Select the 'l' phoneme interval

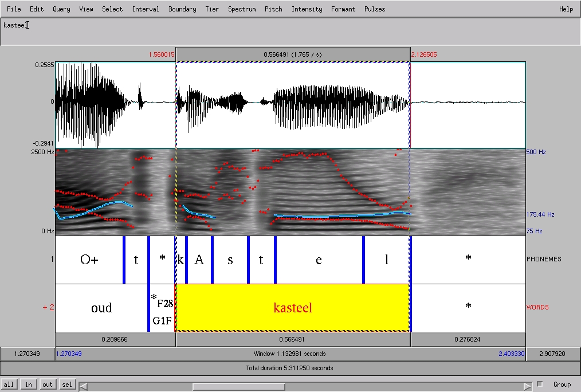click(x=387, y=260)
